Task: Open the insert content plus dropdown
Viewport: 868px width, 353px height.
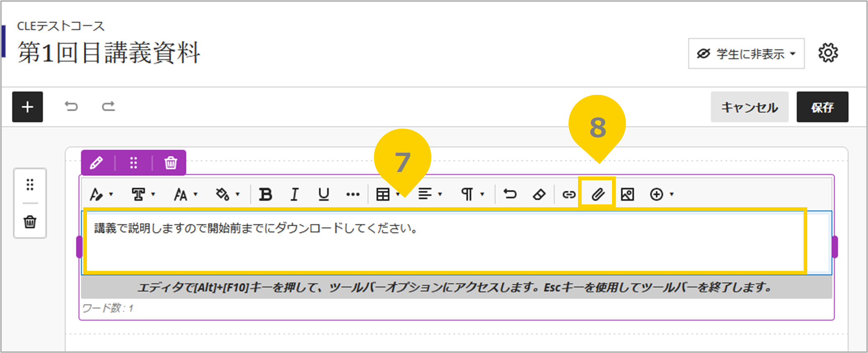Action: [662, 194]
